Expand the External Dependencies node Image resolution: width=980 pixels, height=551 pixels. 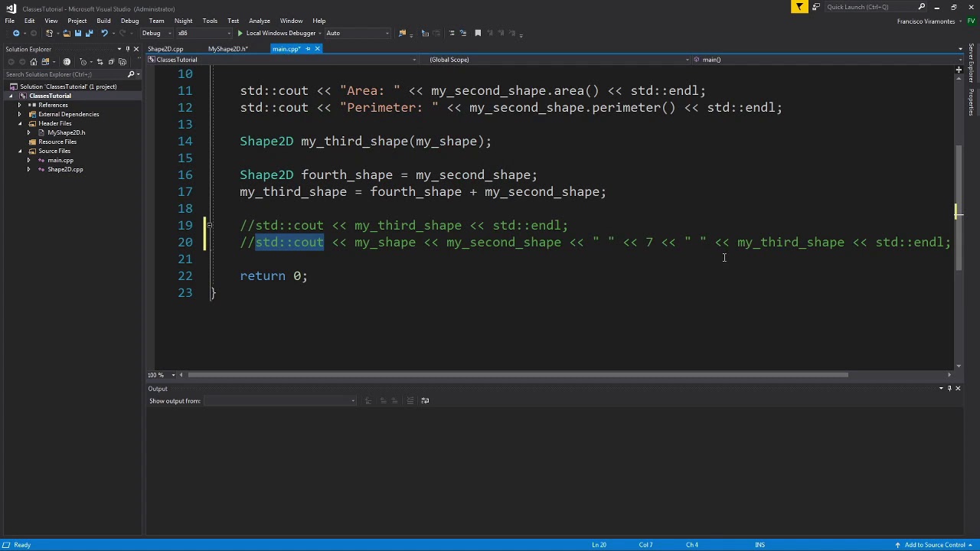click(20, 114)
